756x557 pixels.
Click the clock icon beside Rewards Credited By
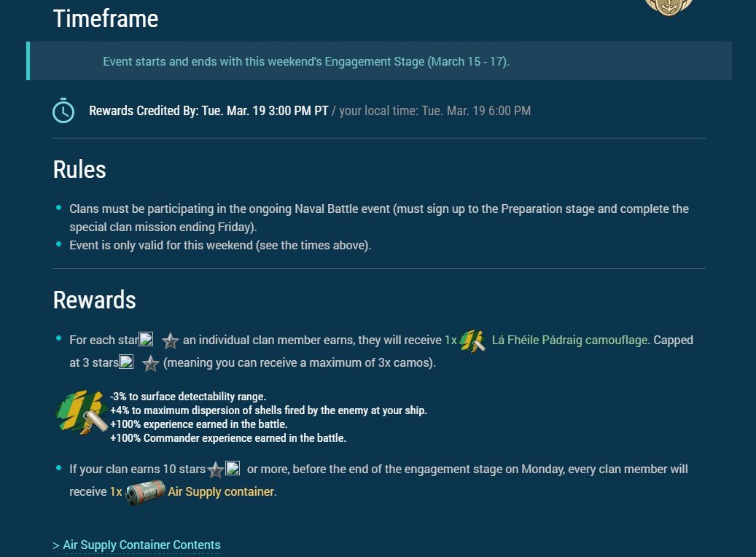point(63,111)
